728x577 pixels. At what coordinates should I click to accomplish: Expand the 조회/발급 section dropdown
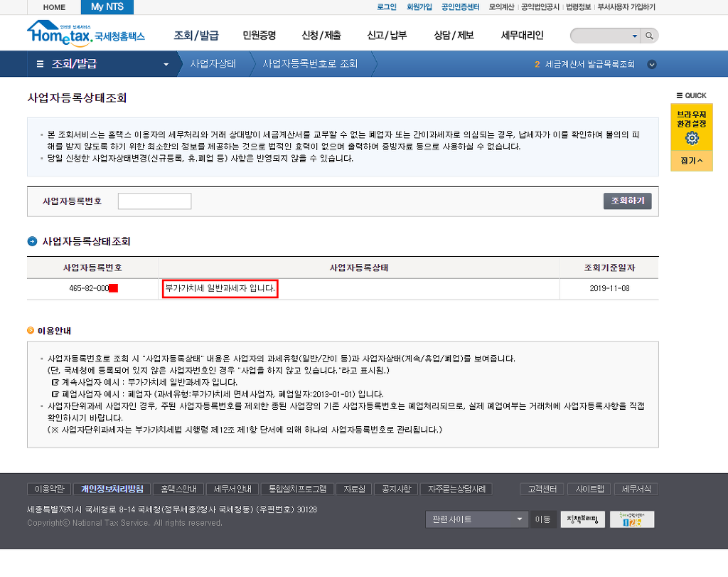pos(166,65)
